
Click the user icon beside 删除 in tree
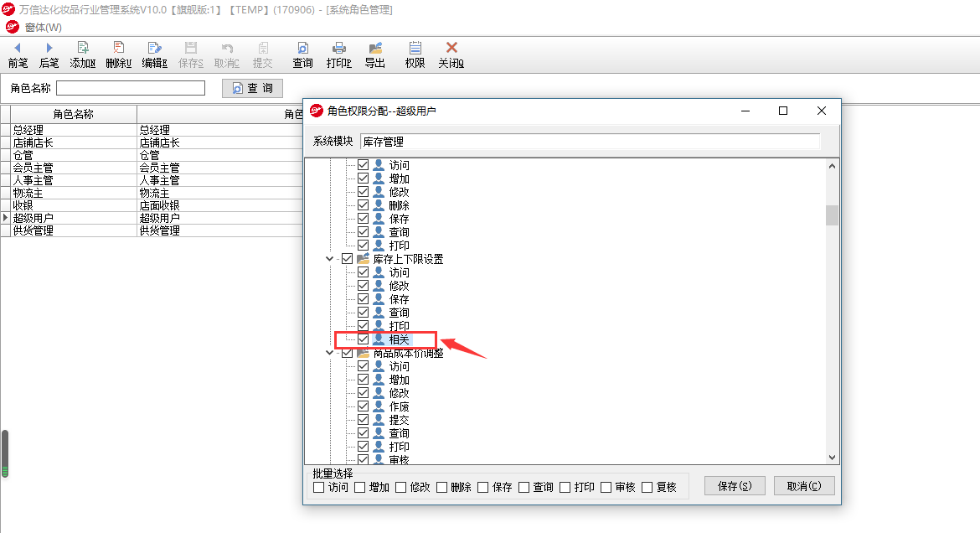(379, 205)
